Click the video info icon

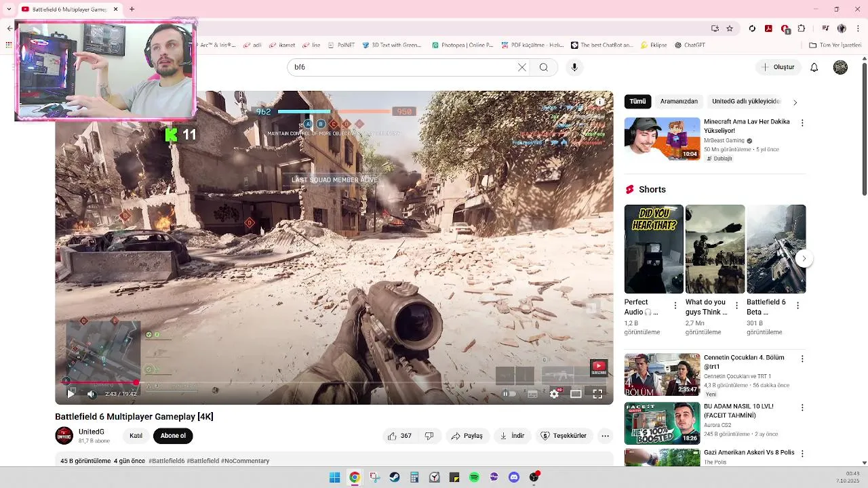click(599, 102)
